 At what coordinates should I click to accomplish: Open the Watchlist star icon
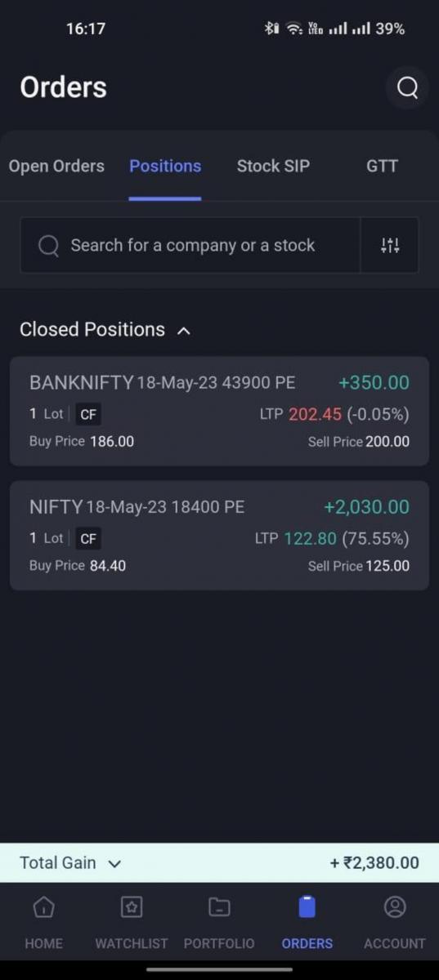tap(132, 907)
